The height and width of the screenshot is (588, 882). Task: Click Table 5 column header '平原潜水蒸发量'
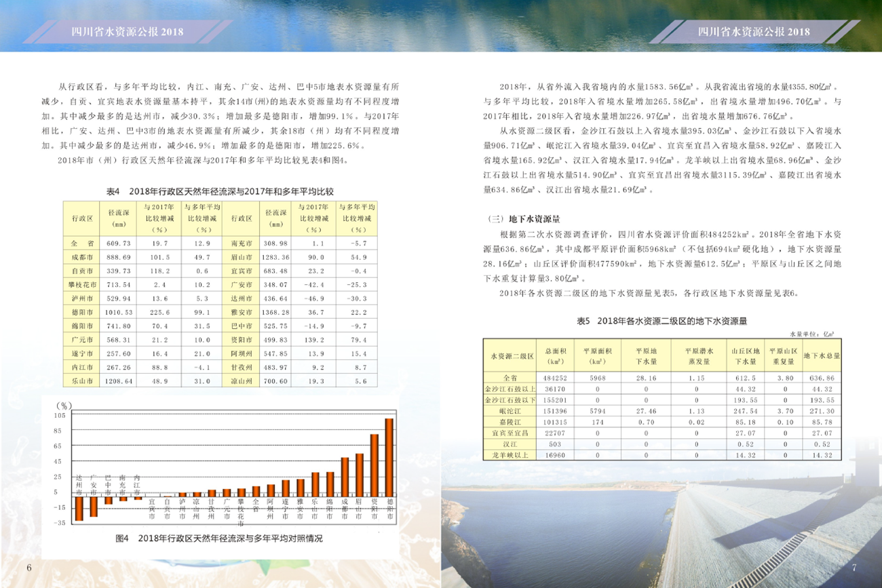[697, 356]
